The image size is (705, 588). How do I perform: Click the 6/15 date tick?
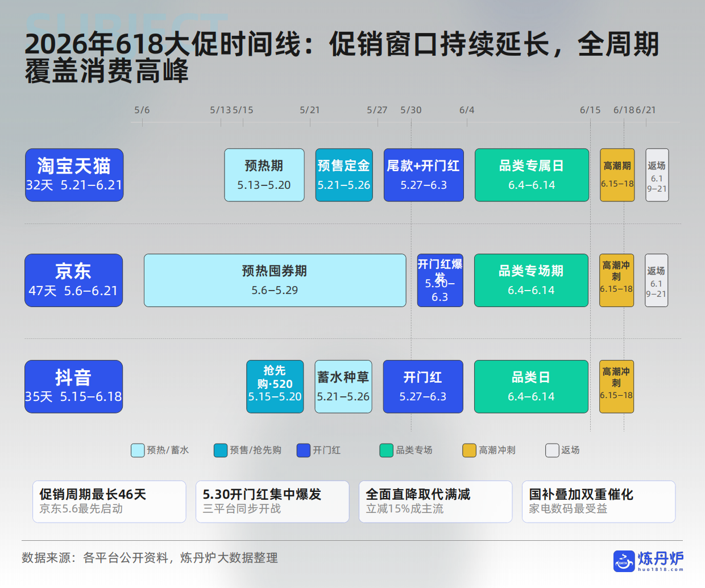(590, 110)
